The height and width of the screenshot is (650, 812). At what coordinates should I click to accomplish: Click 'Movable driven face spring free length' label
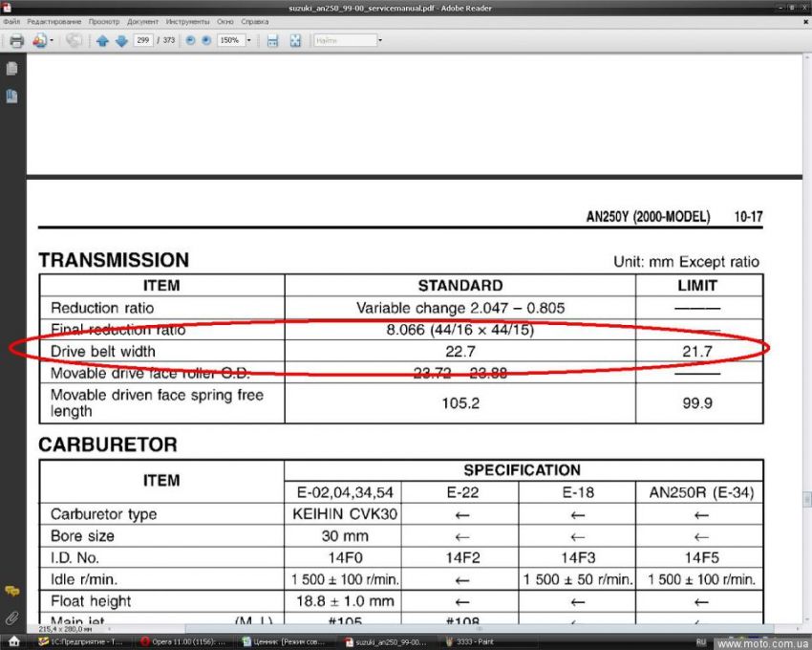157,402
